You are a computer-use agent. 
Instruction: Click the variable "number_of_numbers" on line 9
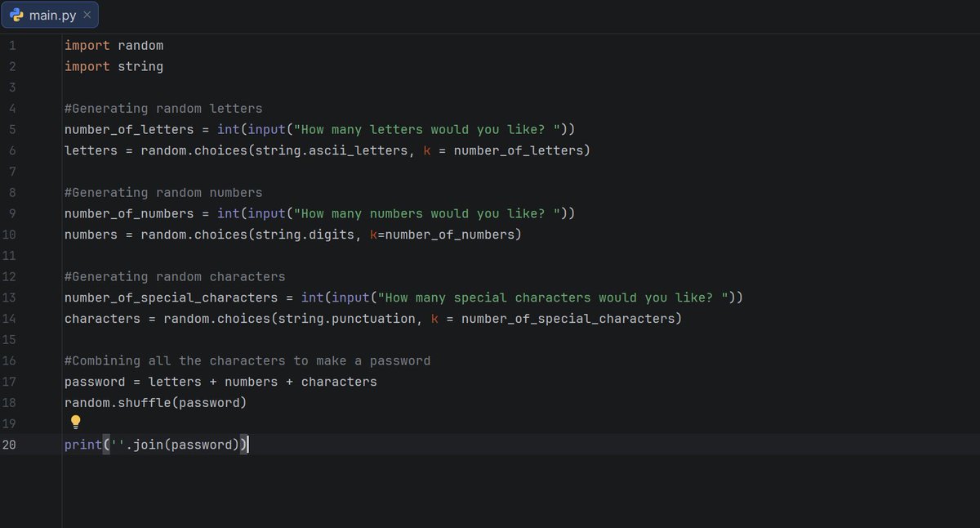(x=129, y=213)
